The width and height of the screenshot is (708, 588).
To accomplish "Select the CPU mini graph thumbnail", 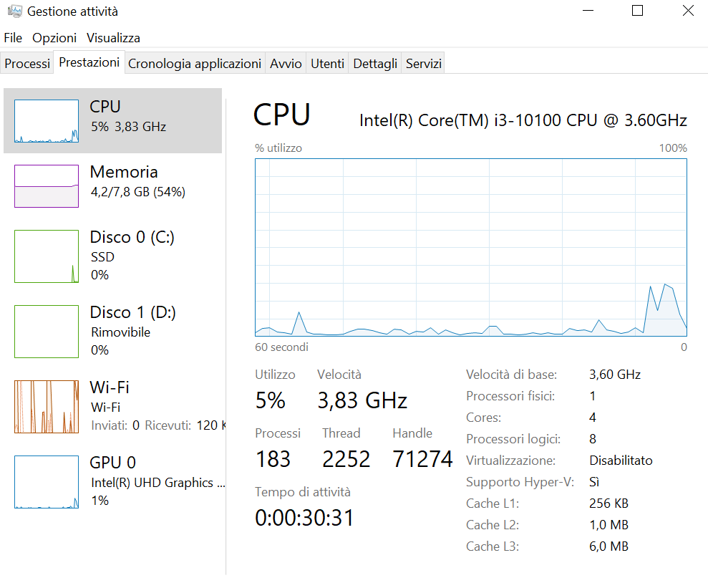I will coord(47,121).
